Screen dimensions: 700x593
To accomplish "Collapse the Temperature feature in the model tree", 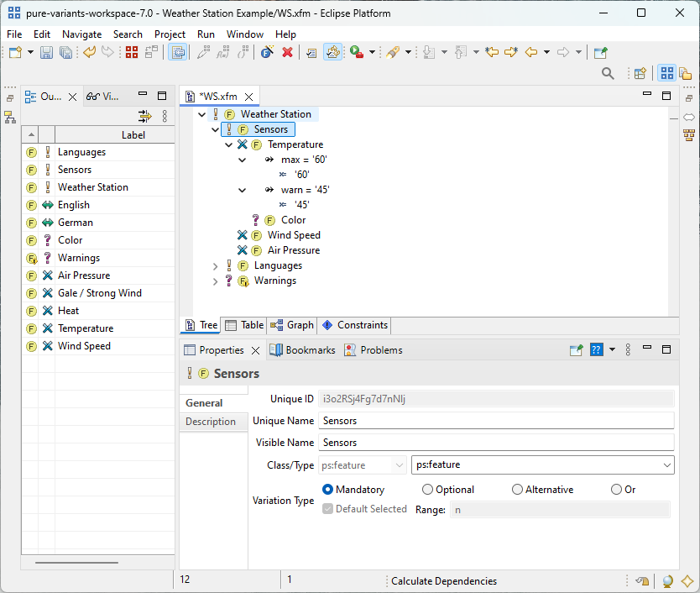I will coord(228,144).
